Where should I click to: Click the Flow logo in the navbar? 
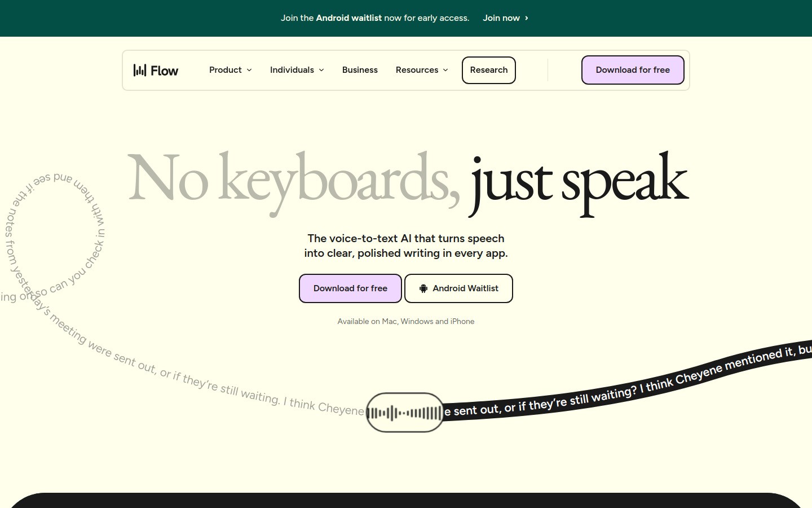(x=156, y=70)
